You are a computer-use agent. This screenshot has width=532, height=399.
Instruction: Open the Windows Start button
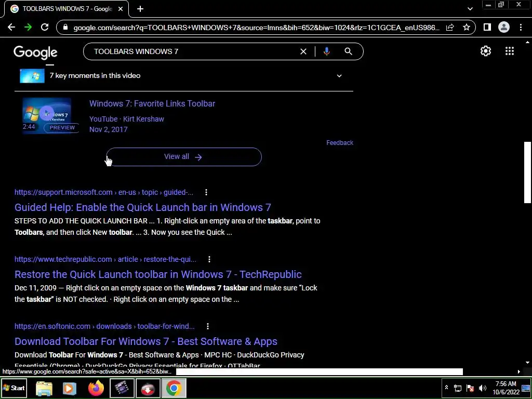[14, 388]
